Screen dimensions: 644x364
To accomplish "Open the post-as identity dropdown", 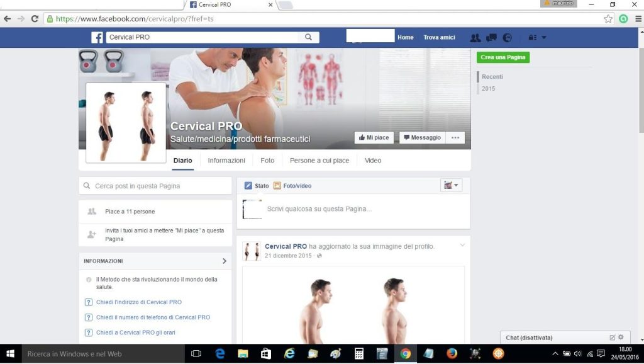I will [451, 186].
